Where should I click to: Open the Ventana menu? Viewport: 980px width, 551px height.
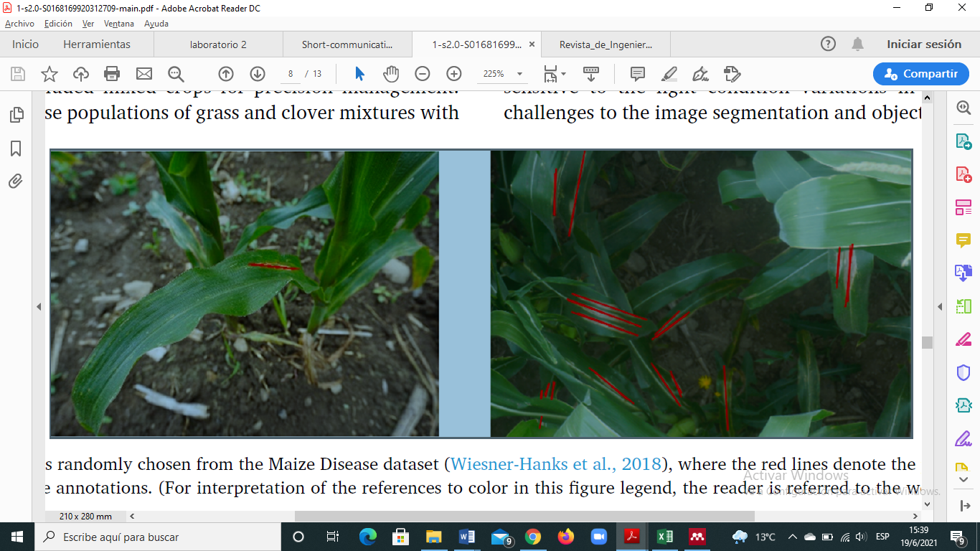coord(118,24)
